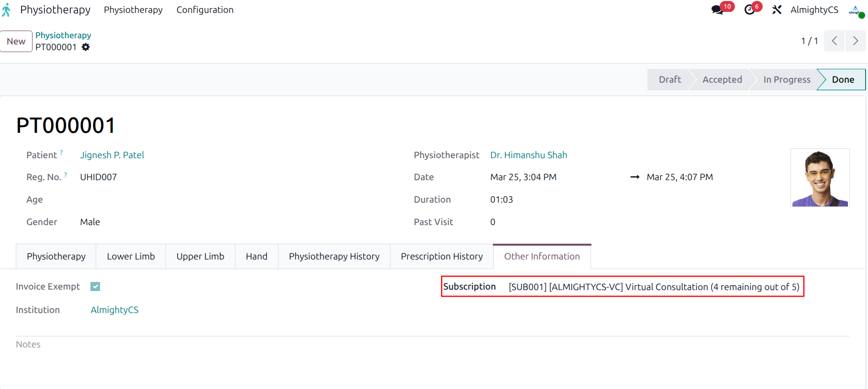Select the Other Information tab
868x389 pixels.
[542, 257]
